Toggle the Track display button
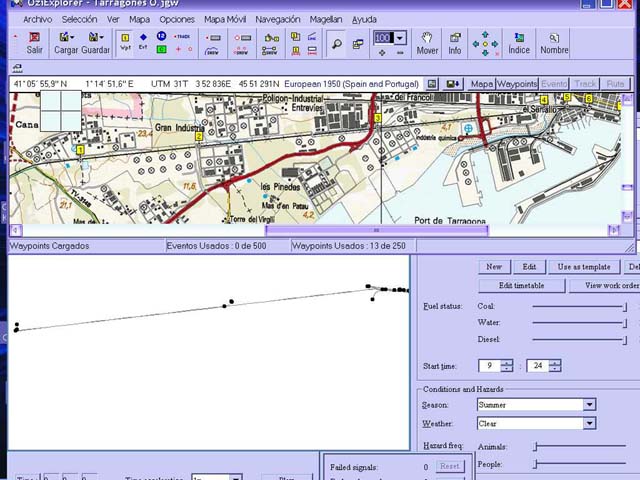This screenshot has height=480, width=640. 585,84
